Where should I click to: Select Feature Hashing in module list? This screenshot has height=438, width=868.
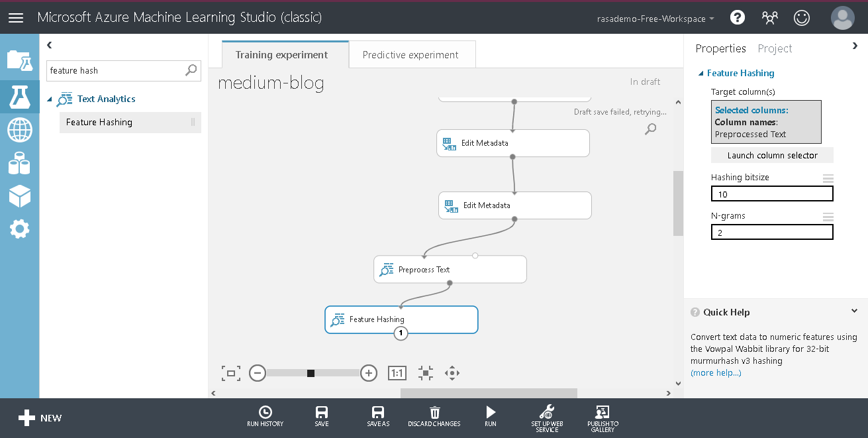pyautogui.click(x=130, y=122)
